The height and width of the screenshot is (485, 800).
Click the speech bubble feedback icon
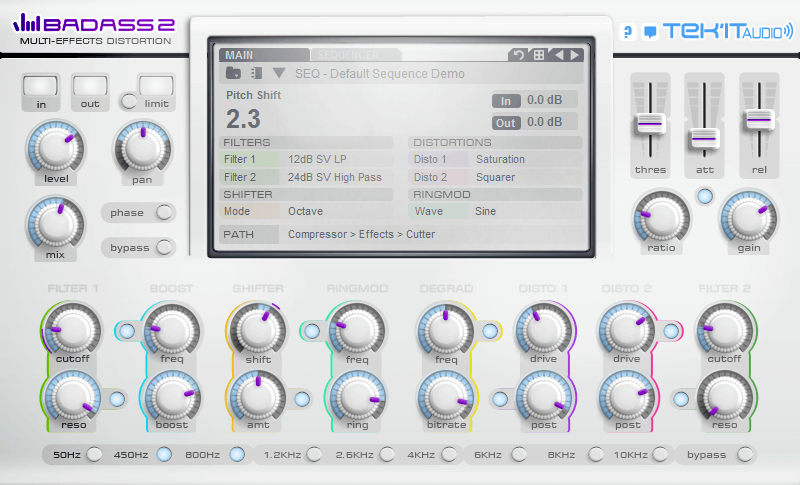[650, 32]
